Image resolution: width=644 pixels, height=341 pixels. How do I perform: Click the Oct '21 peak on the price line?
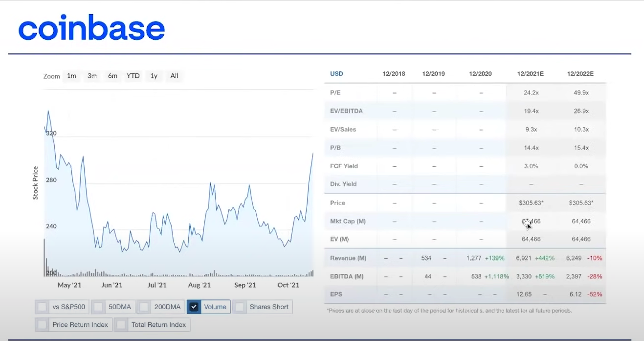point(312,154)
